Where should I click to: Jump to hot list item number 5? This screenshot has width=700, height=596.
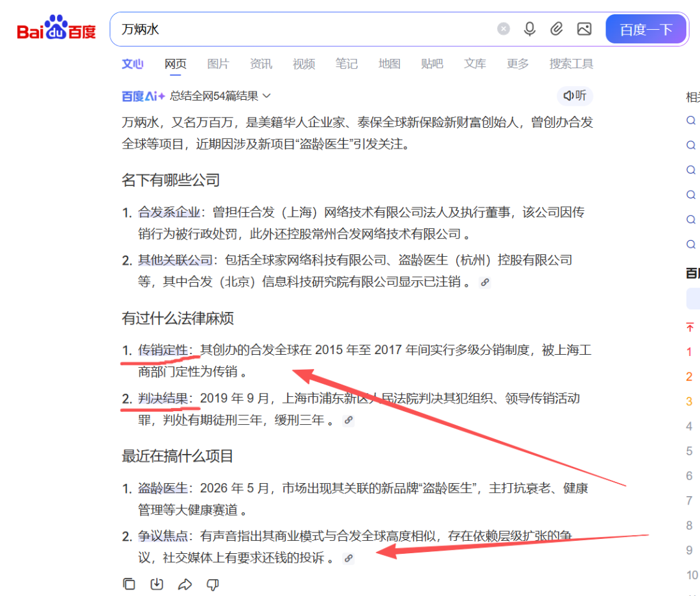click(689, 451)
